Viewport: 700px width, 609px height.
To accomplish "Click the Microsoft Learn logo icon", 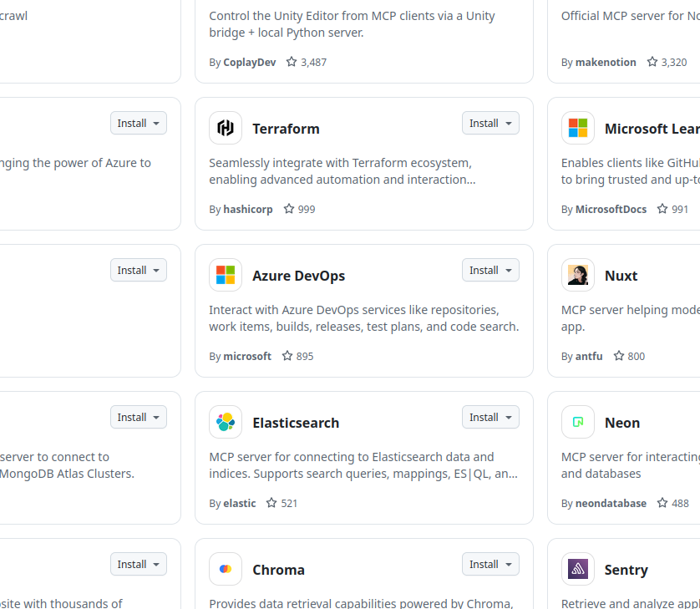I will click(x=578, y=128).
